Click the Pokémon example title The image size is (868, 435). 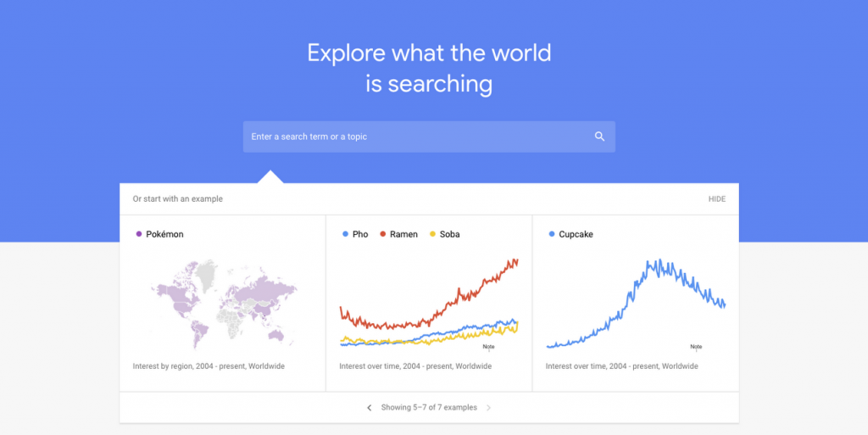point(165,234)
